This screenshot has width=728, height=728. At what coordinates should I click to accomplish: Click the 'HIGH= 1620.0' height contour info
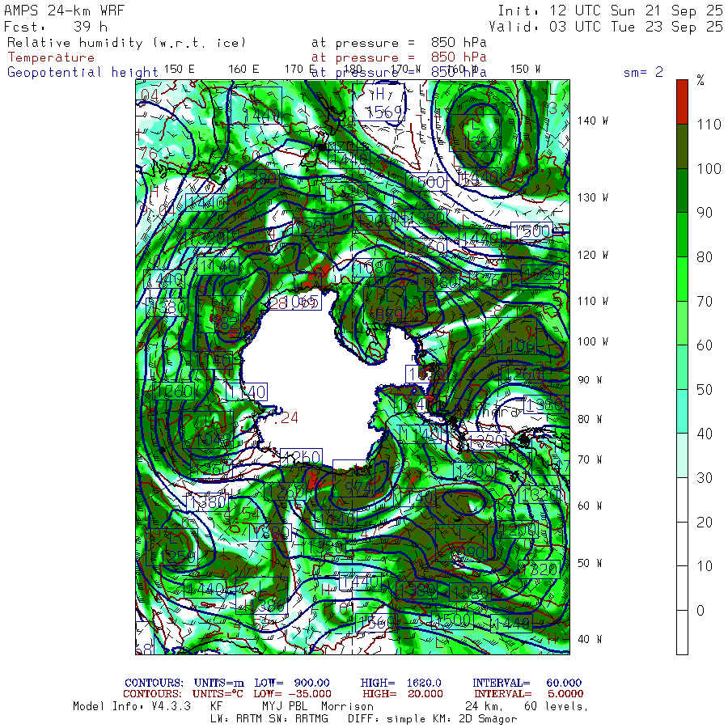click(400, 683)
